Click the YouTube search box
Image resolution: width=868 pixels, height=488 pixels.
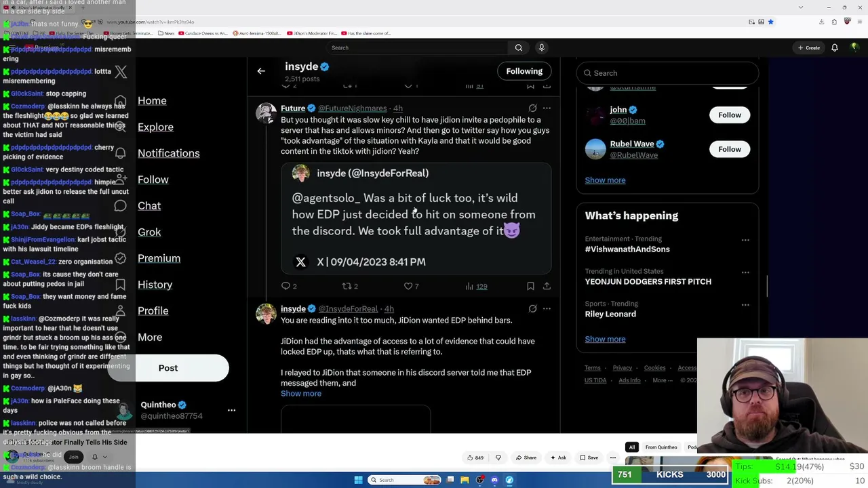(416, 47)
